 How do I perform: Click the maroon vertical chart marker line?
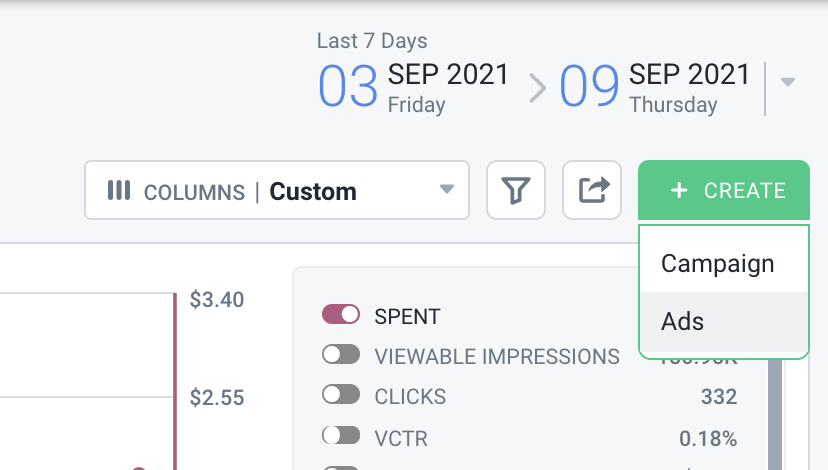pos(175,381)
